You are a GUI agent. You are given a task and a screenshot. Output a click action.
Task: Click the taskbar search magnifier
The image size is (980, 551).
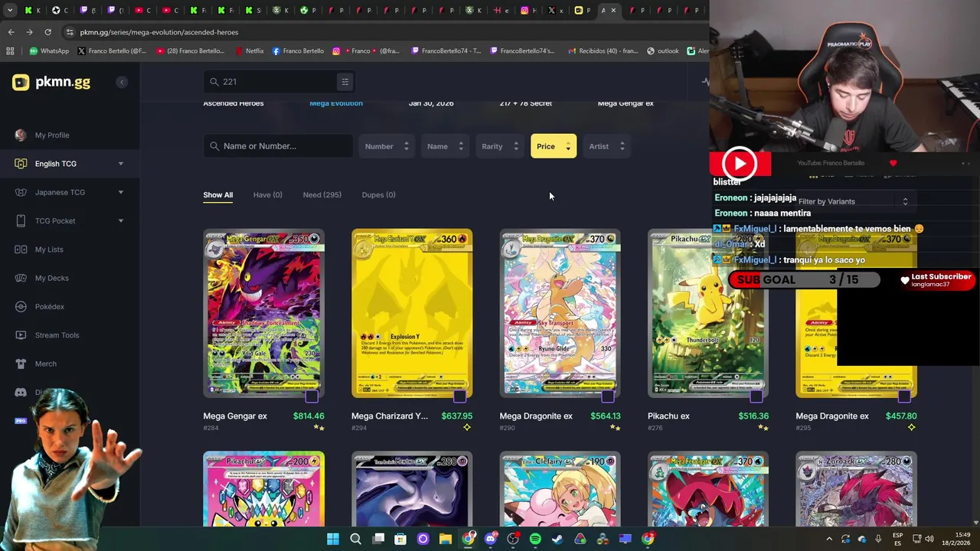click(x=355, y=539)
